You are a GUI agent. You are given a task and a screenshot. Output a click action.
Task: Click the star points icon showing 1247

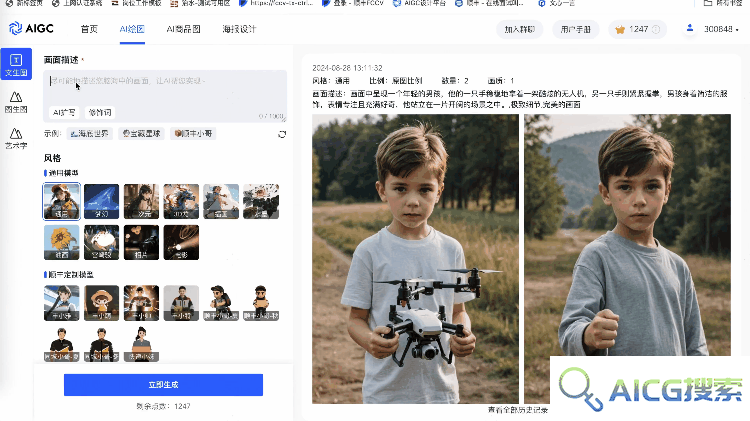coord(620,30)
